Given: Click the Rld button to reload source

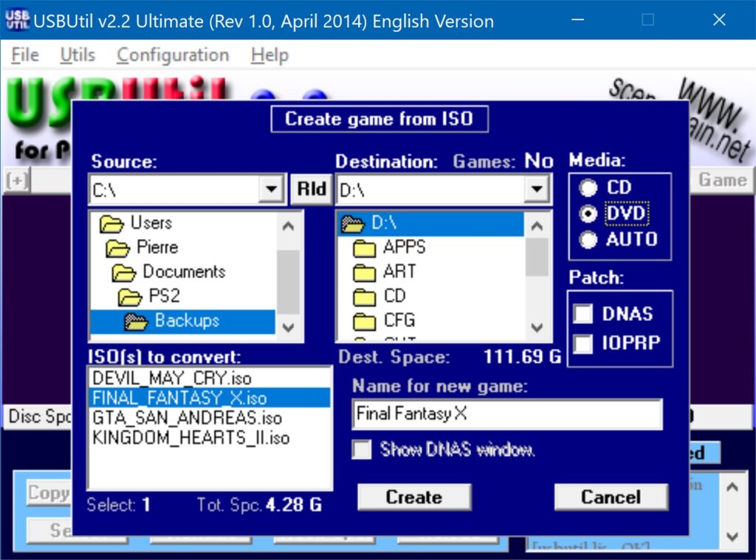Looking at the screenshot, I should (x=311, y=189).
